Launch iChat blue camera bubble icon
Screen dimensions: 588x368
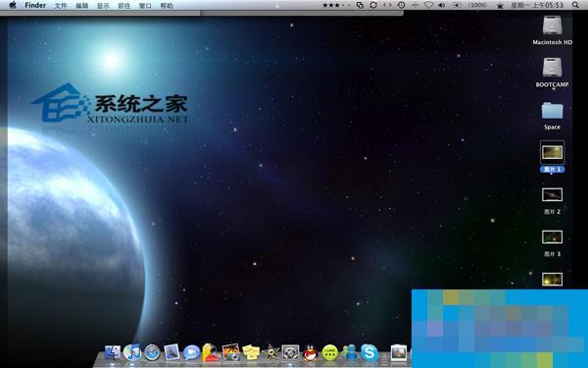191,352
